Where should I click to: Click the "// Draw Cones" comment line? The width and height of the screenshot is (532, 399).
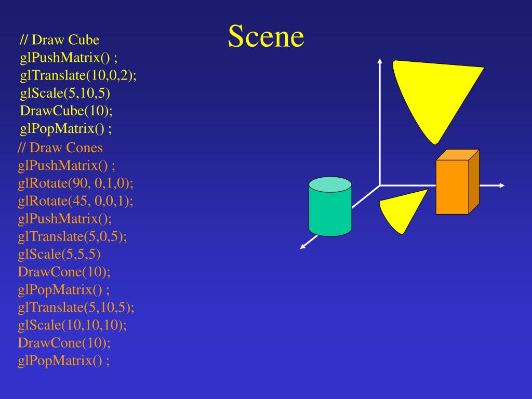60,148
